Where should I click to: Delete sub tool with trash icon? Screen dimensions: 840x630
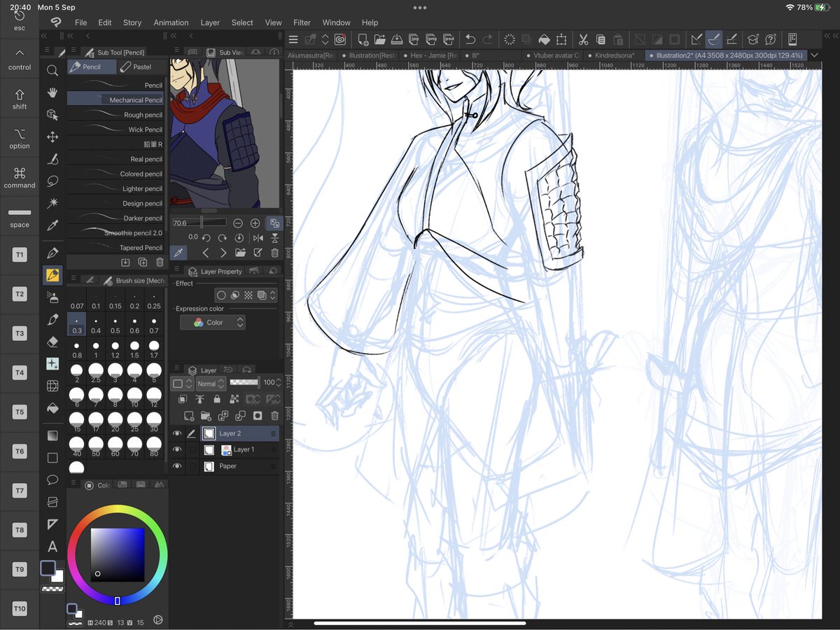pos(160,262)
